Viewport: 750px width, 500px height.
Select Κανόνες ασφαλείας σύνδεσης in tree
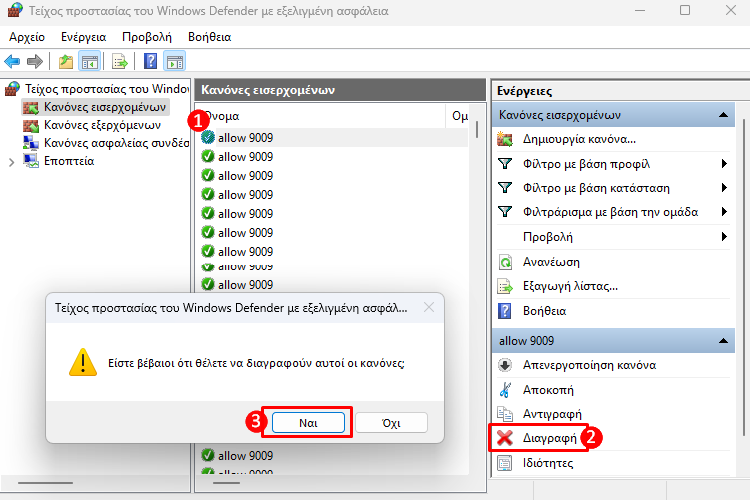click(116, 143)
